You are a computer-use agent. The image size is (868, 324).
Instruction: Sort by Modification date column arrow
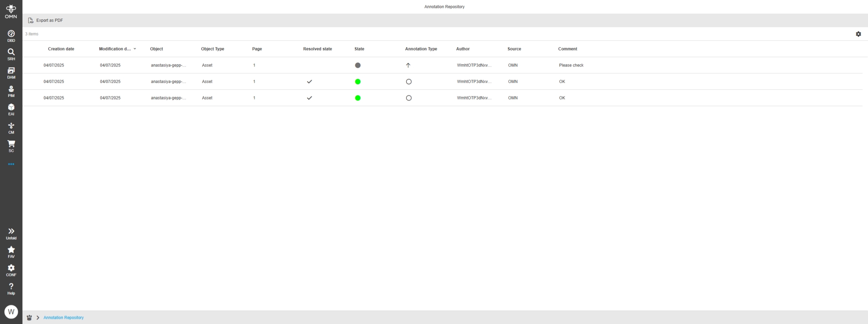[x=135, y=49]
